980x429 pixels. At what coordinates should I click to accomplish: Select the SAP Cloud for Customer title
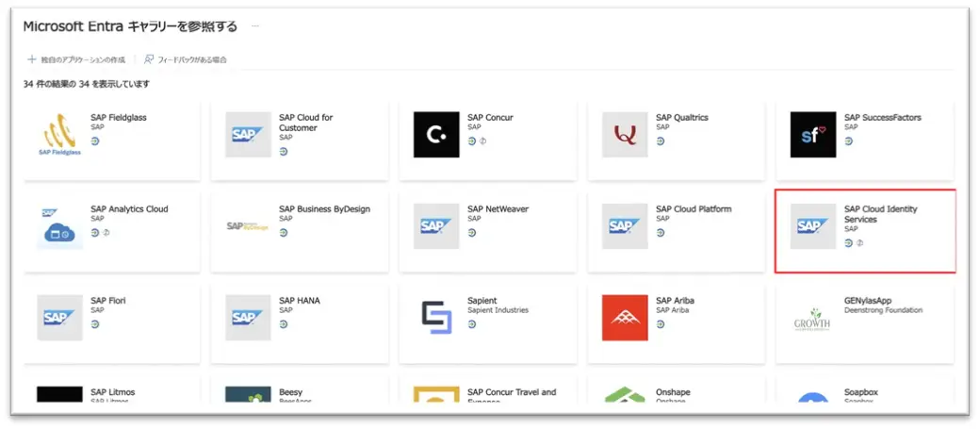[306, 123]
